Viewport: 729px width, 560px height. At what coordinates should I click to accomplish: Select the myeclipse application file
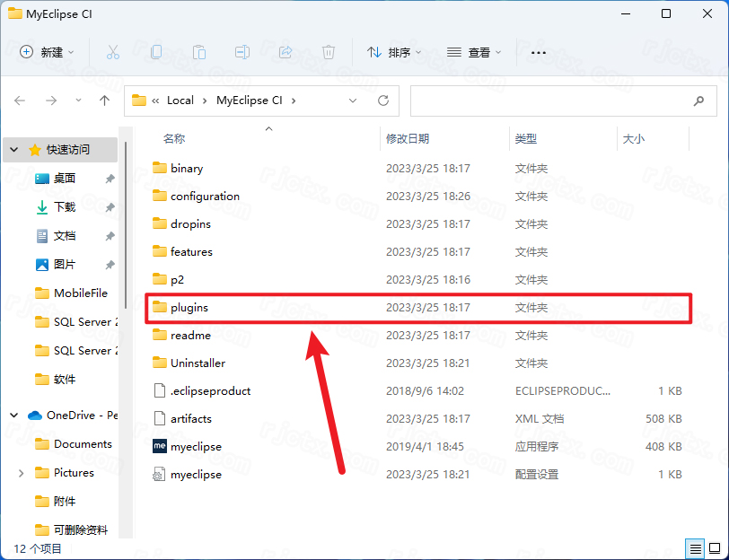pyautogui.click(x=196, y=447)
